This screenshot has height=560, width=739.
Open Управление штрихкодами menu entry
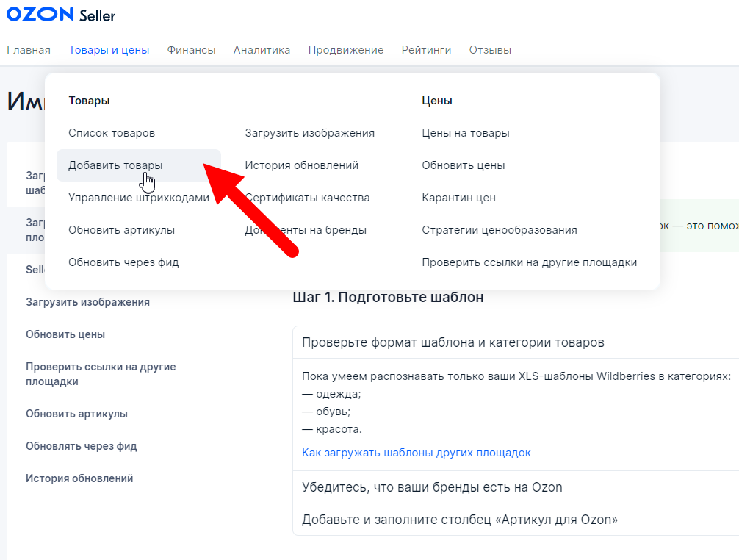pyautogui.click(x=139, y=198)
